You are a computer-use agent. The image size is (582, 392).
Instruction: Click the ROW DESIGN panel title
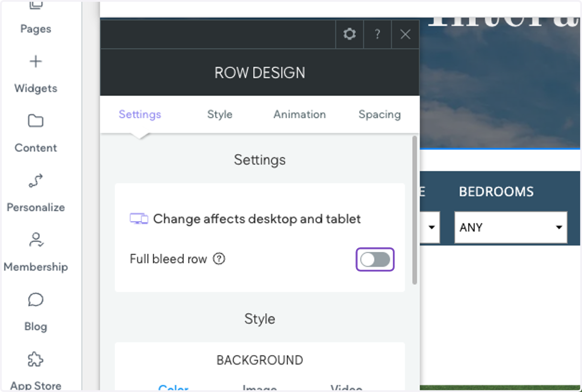(260, 73)
